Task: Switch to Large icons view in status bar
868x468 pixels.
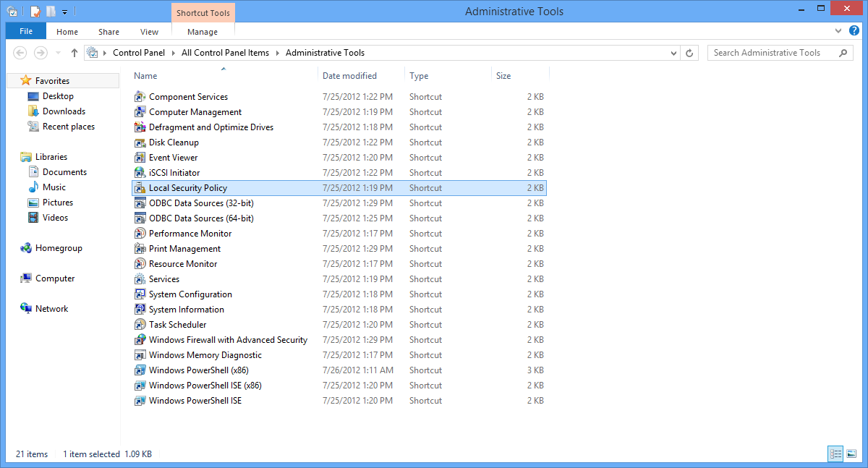Action: click(851, 454)
